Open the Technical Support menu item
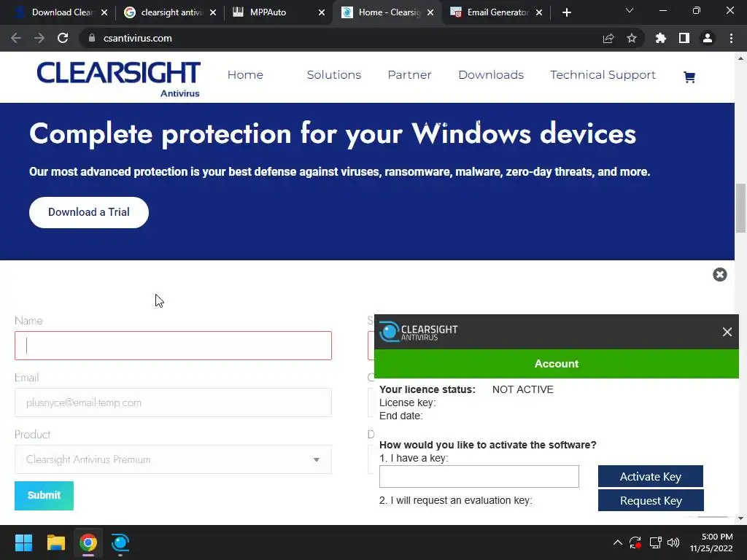Image resolution: width=747 pixels, height=560 pixels. point(603,75)
